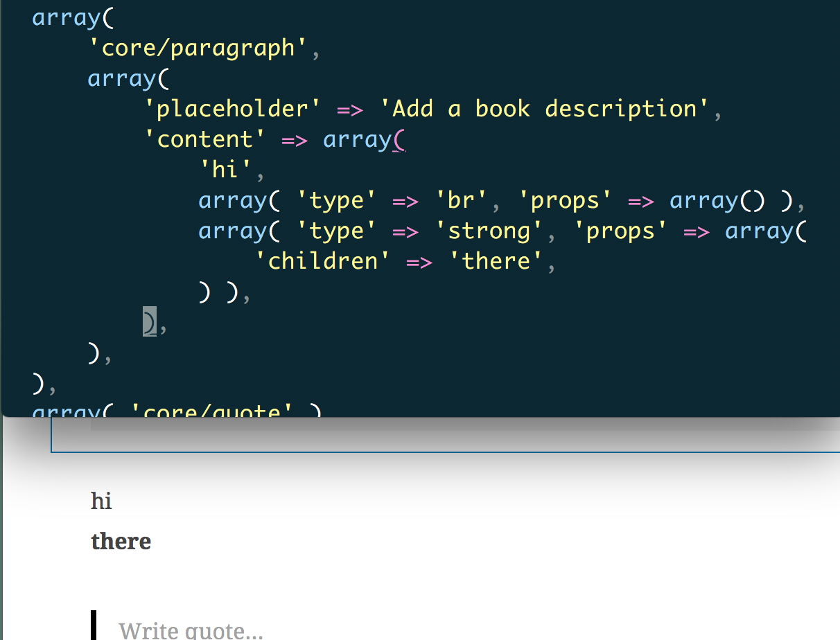
Task: Click the 'Add a book description' string value
Action: click(x=547, y=108)
